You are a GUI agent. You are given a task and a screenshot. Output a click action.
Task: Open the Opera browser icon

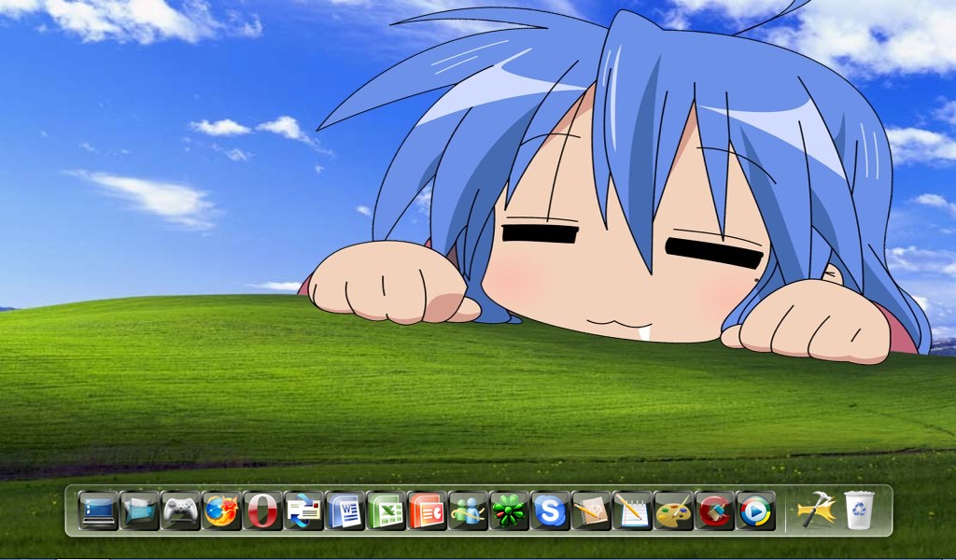pos(262,510)
